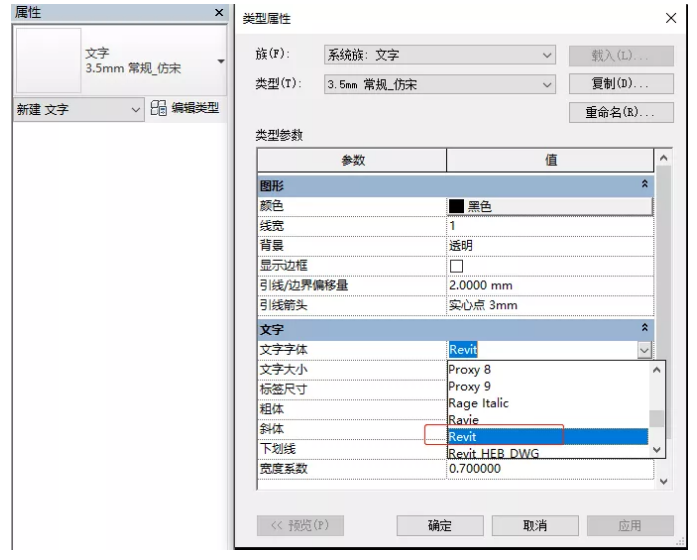
Task: Click the font list scrollbar thumb
Action: [657, 418]
